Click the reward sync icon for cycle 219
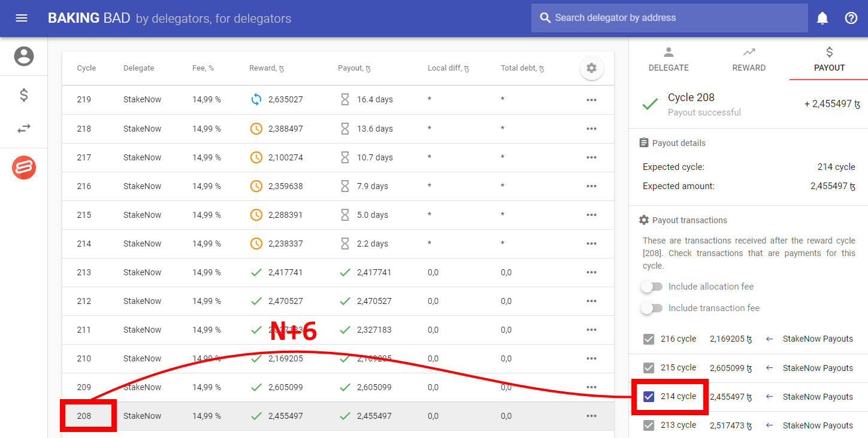Viewport: 868px width, 438px height. 256,99
